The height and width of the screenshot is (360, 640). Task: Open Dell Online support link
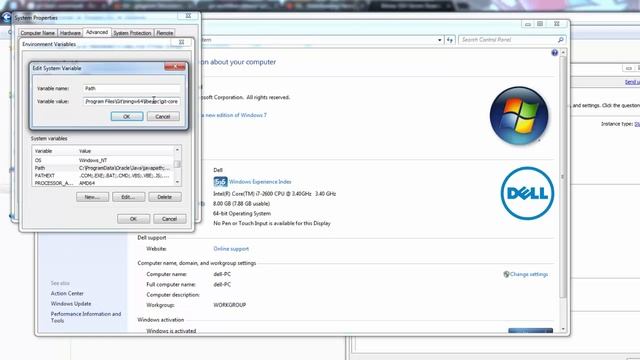231,249
